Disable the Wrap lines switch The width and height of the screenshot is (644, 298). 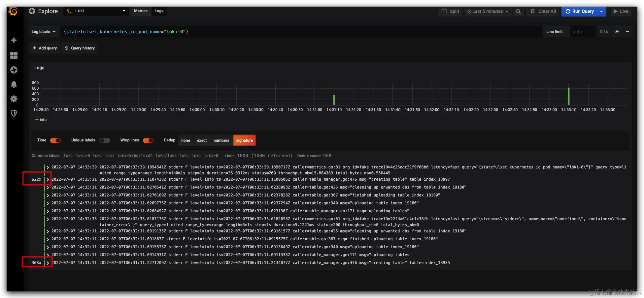coord(148,140)
